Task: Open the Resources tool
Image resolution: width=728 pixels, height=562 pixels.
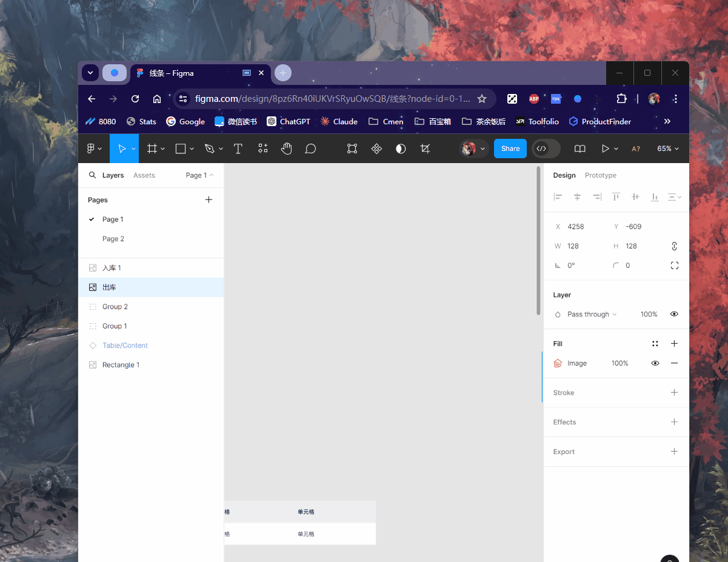Action: (262, 149)
